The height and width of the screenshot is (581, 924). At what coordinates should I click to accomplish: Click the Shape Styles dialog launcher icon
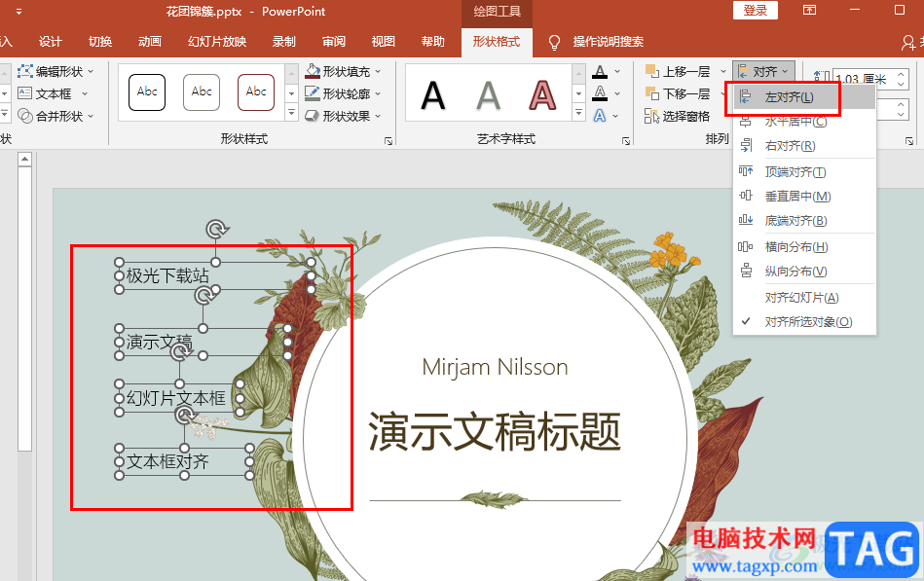(388, 141)
